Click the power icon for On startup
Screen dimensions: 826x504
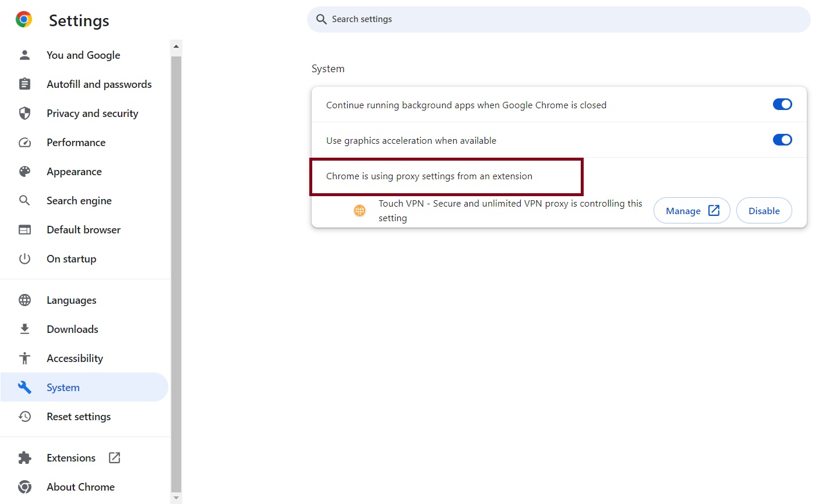pyautogui.click(x=24, y=259)
